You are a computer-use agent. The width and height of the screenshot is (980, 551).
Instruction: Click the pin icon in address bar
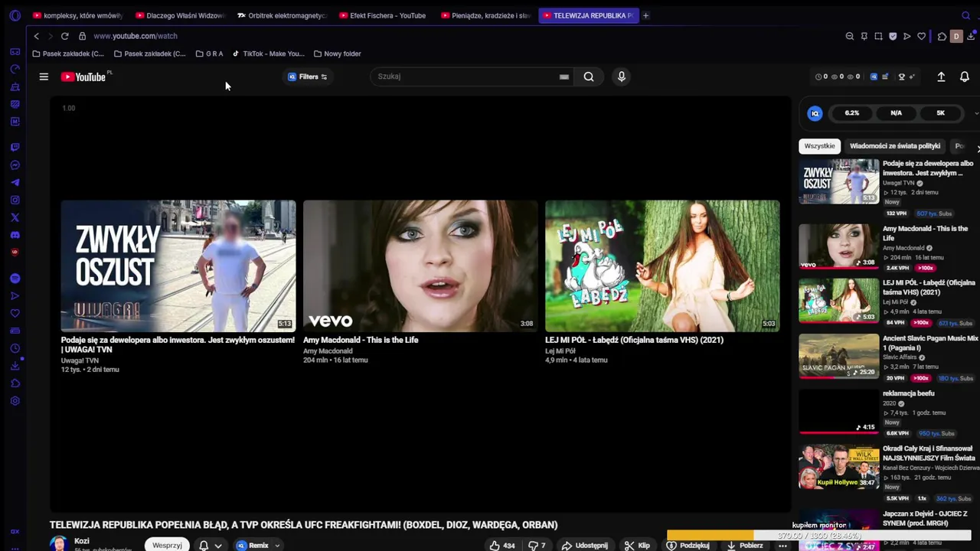point(864,36)
